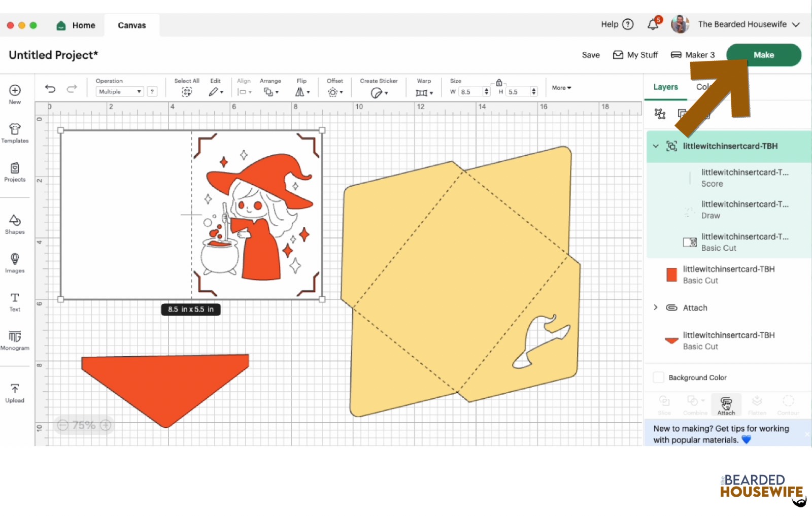Undo the last action
The image size is (812, 516).
[50, 89]
